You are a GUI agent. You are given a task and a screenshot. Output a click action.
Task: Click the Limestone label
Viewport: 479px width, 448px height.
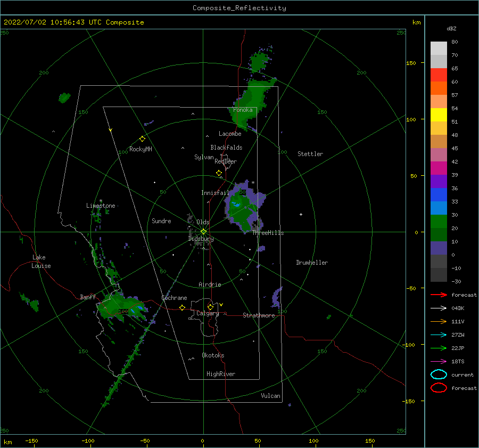coord(101,206)
